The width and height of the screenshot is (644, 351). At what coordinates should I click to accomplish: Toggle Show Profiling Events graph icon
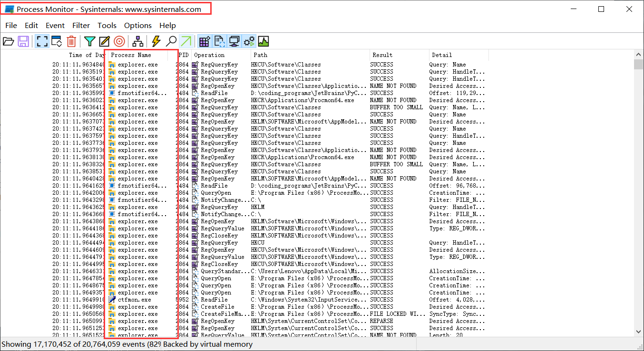[263, 41]
